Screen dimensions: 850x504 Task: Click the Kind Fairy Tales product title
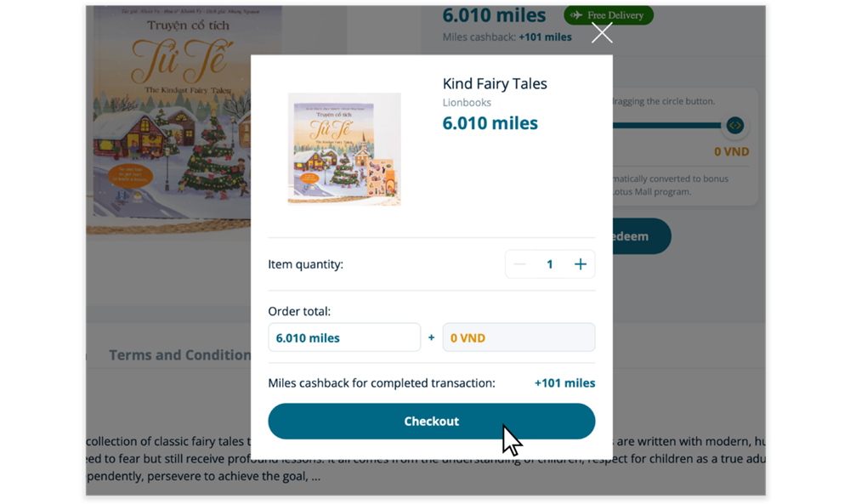(495, 83)
